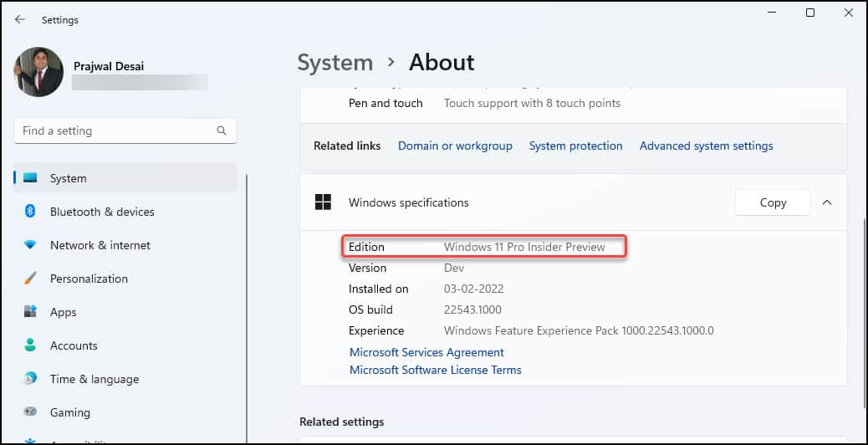The width and height of the screenshot is (868, 445).
Task: Open System settings category
Action: (125, 178)
